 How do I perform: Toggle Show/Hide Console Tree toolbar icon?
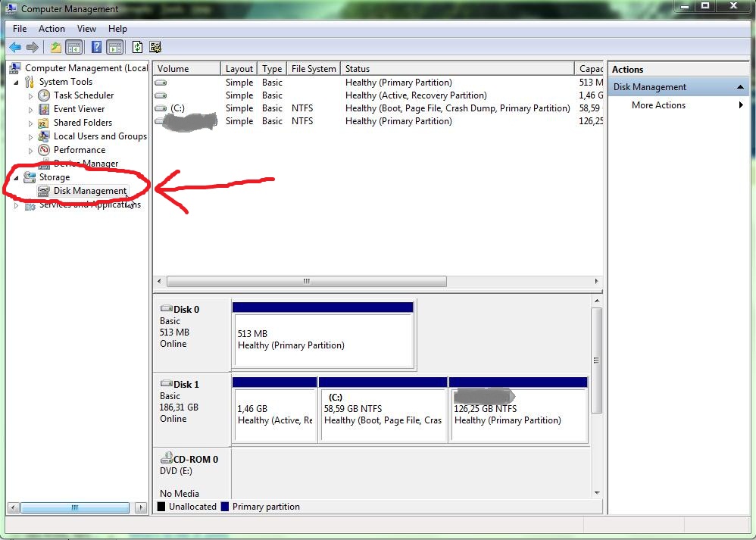pos(73,47)
